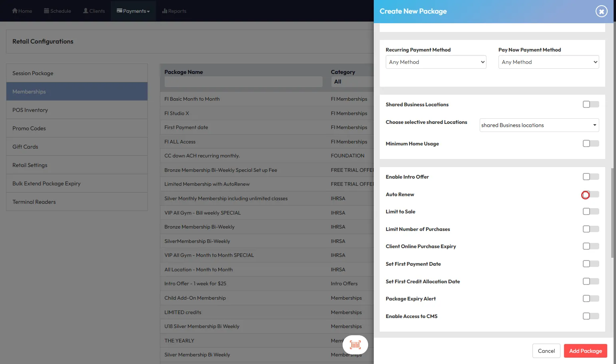The height and width of the screenshot is (364, 616).
Task: Enable the Intro Offer toggle
Action: pos(590,177)
